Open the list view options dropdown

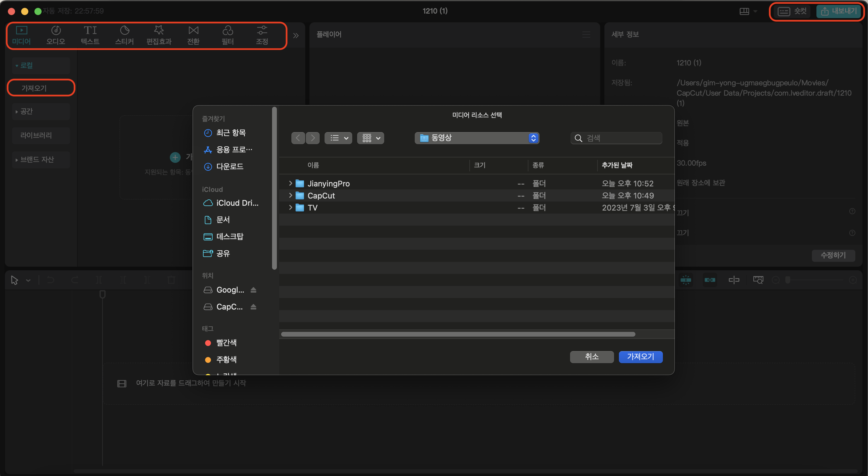[x=338, y=138]
